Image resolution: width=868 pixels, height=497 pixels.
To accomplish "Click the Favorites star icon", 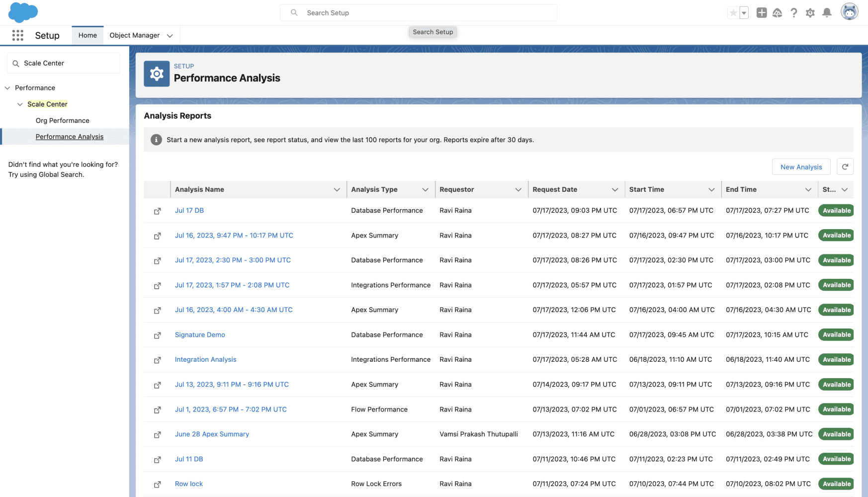I will point(733,13).
